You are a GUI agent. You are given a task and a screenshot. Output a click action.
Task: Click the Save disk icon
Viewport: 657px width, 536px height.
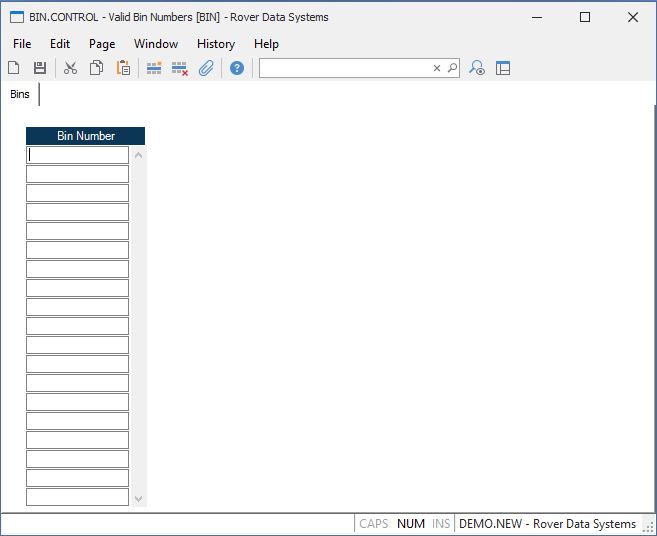coord(40,68)
